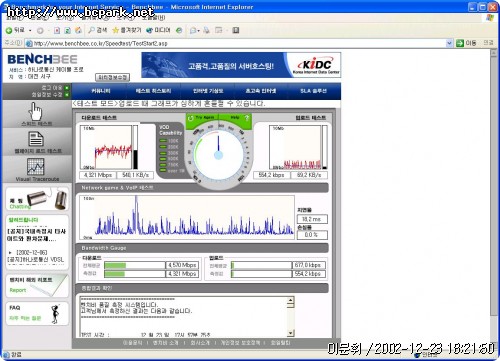Image resolution: width=500 pixels, height=361 pixels.
Task: Click the [2002-12-06] notice entry
Action: [32, 252]
